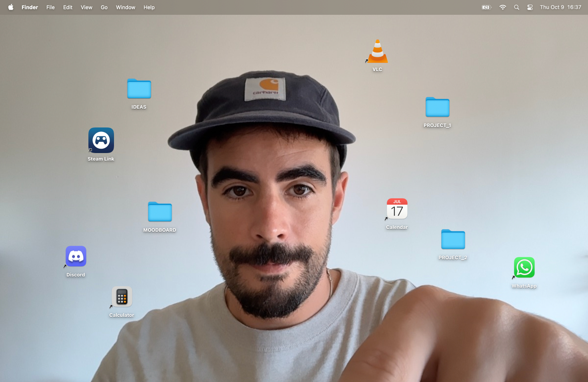Open the File menu
Viewport: 588px width, 382px height.
[50, 7]
